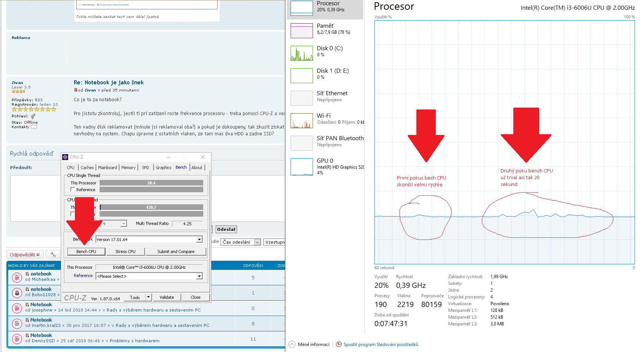Image resolution: width=644 pixels, height=352 pixels.
Task: Click the Submit and Compare button
Action: tap(176, 252)
